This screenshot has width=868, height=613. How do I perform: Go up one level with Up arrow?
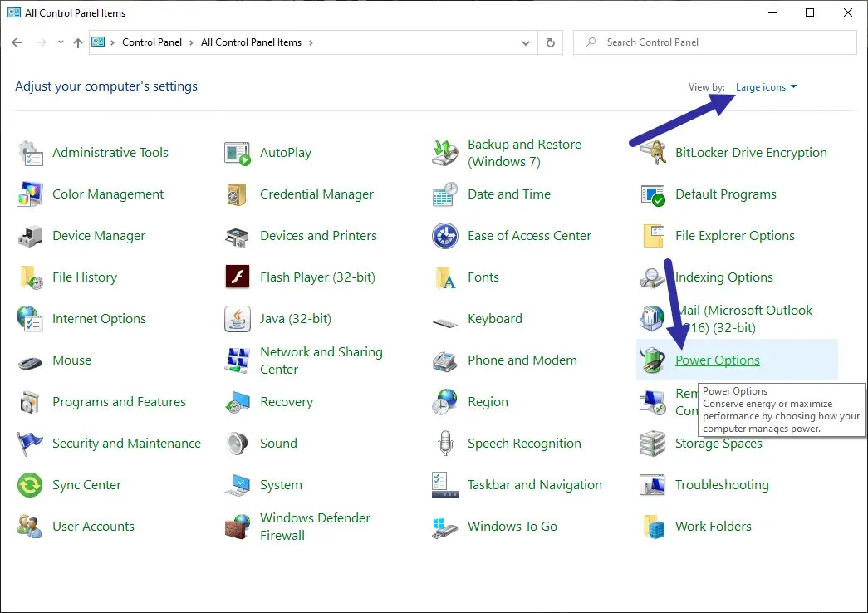pos(78,42)
